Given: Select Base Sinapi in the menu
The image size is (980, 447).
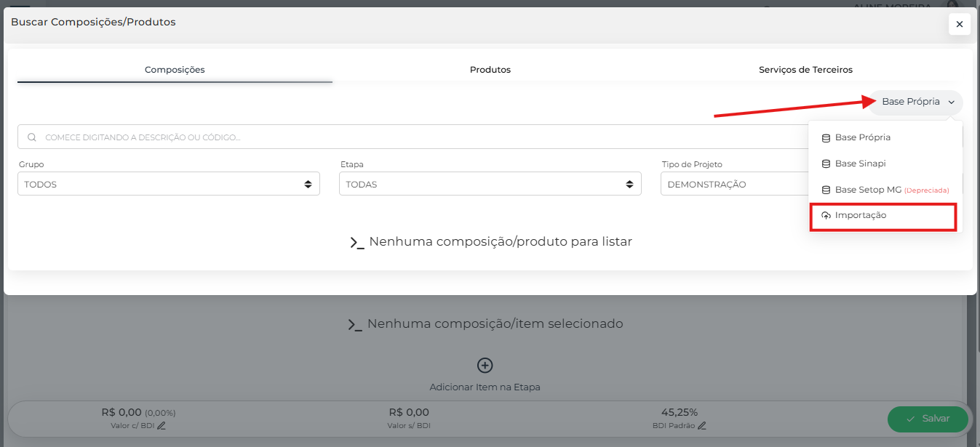Looking at the screenshot, I should (860, 164).
